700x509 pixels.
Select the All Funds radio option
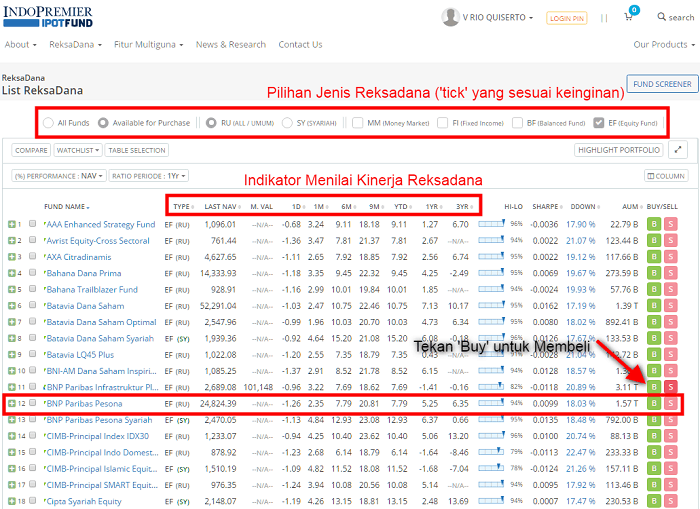pos(48,123)
